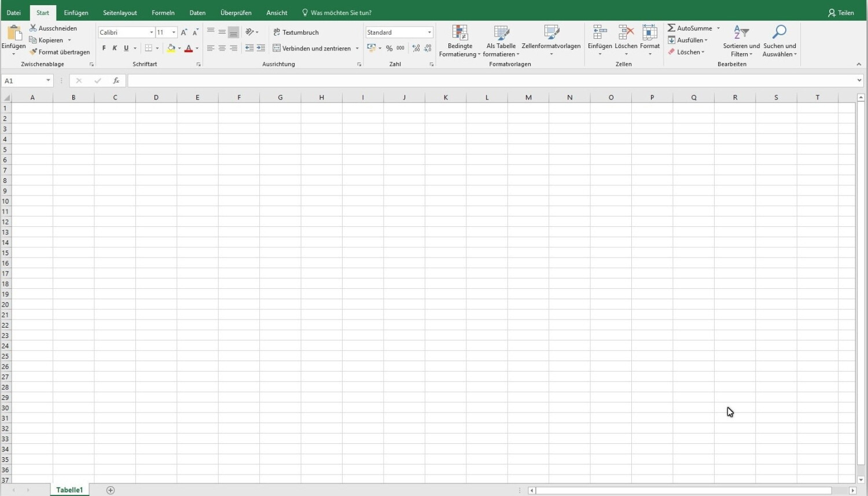Click the Einfügen paste clipboard icon
Screen dimensions: 868x496
(13, 34)
